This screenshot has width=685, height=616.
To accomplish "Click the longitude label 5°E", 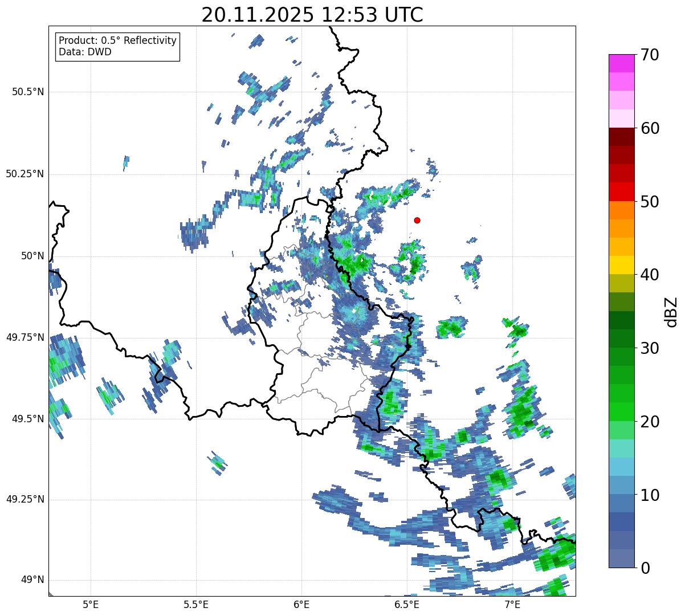I will coord(91,604).
